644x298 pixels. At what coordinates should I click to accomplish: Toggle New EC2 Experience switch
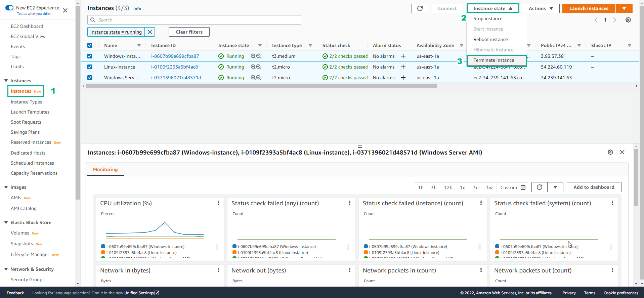click(x=9, y=8)
